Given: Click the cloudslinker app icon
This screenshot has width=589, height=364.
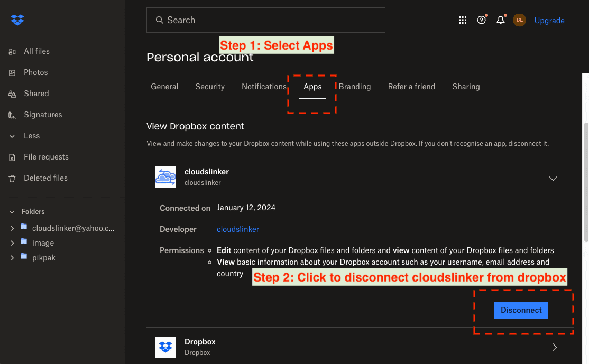Looking at the screenshot, I should coord(165,177).
